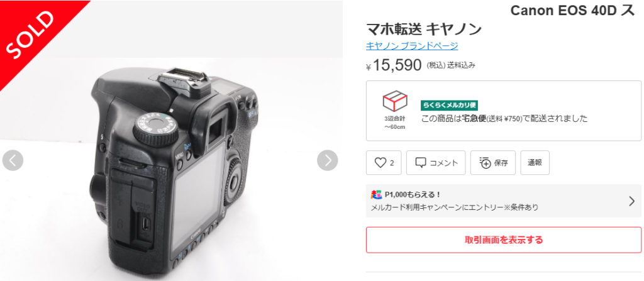This screenshot has width=644, height=281.
Task: Click the メルカード campaign icon
Action: [x=376, y=194]
